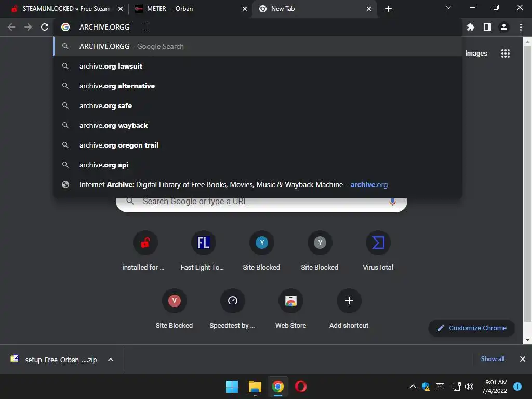Open the Google apps grid
The width and height of the screenshot is (532, 399).
506,54
